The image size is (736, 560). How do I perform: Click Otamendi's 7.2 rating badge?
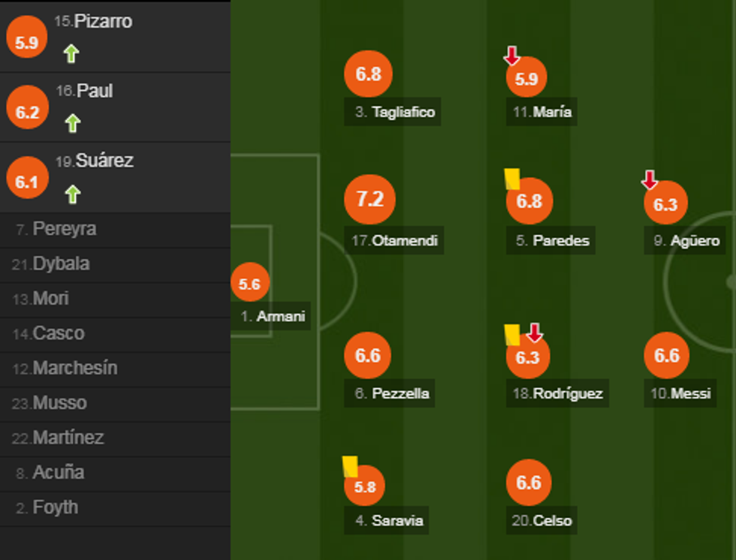(x=370, y=200)
